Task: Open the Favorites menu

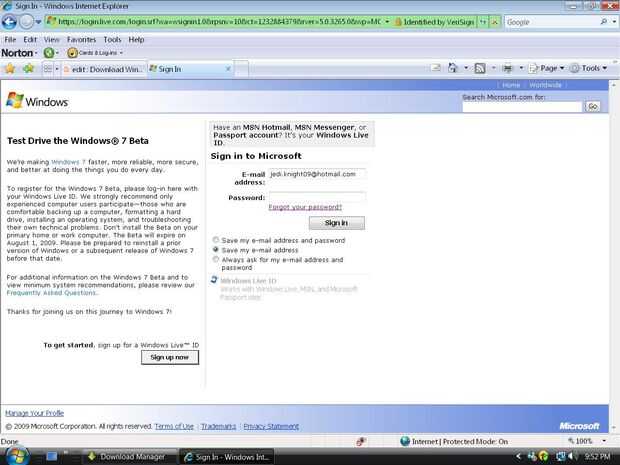Action: click(81, 40)
